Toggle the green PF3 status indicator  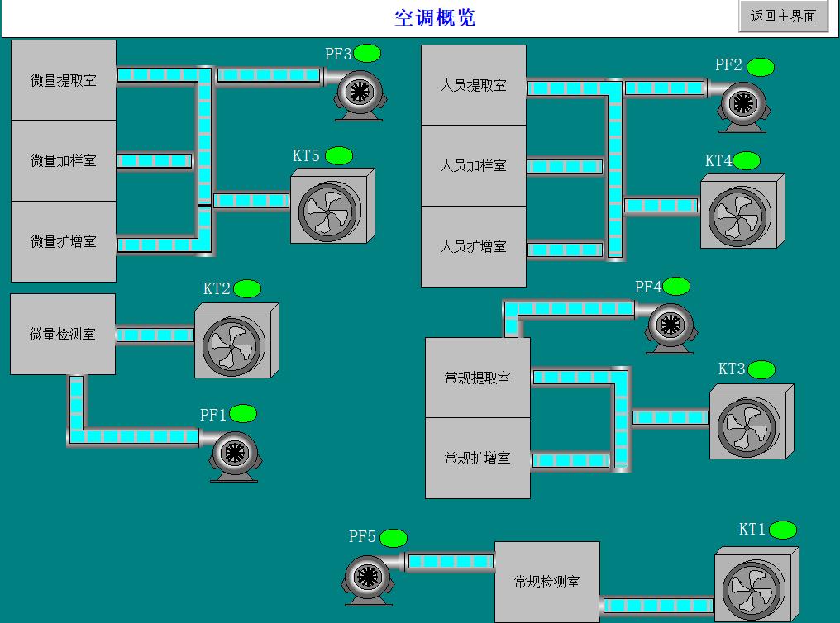367,54
